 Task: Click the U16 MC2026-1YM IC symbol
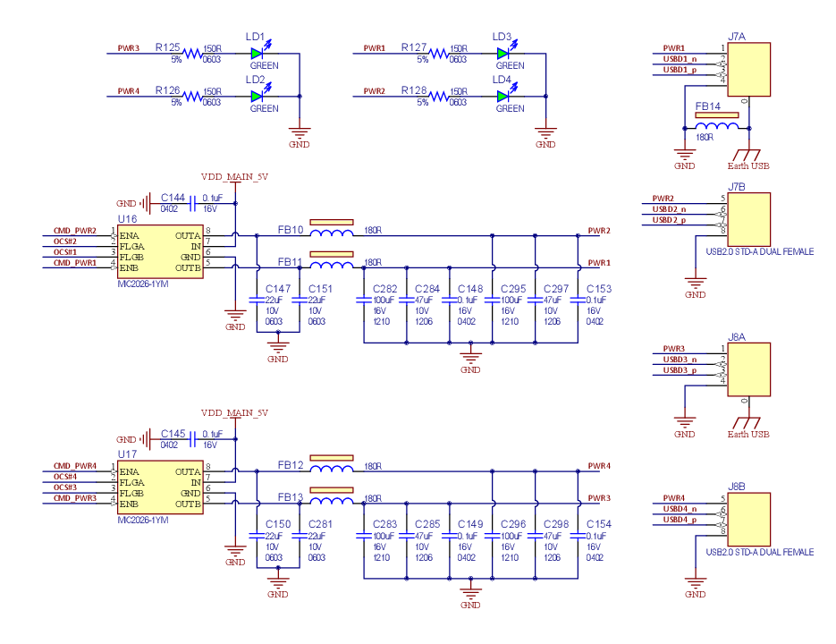159,251
